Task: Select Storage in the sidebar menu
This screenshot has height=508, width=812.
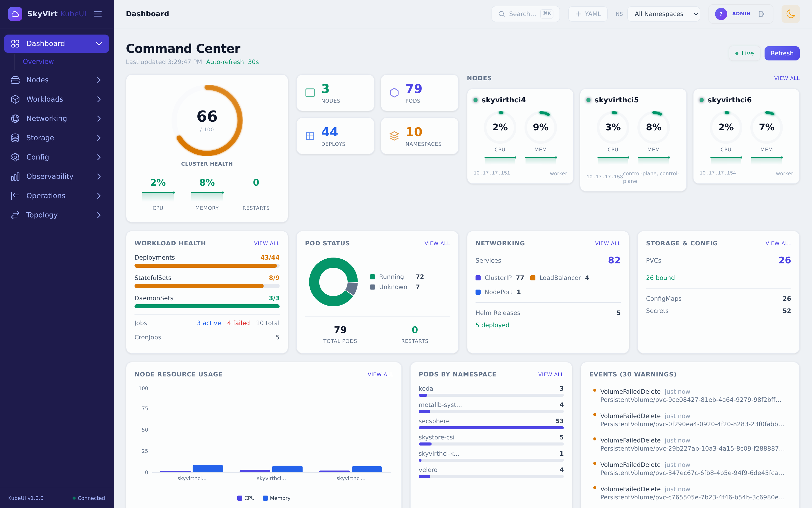Action: tap(56, 138)
